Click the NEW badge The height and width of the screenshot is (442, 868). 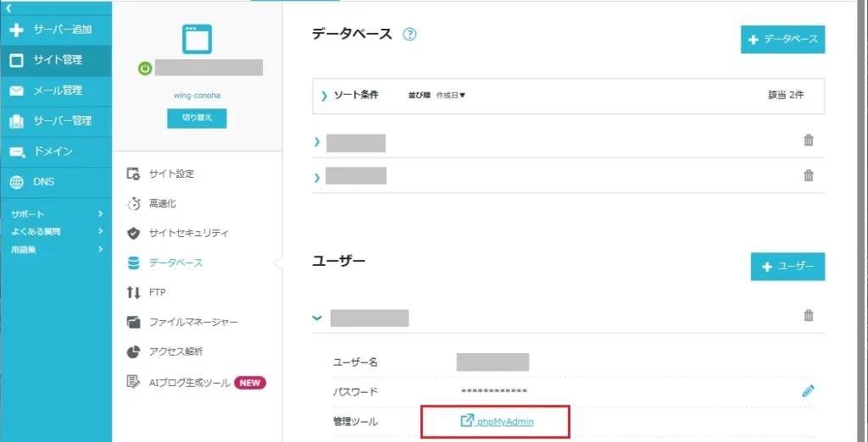[250, 383]
